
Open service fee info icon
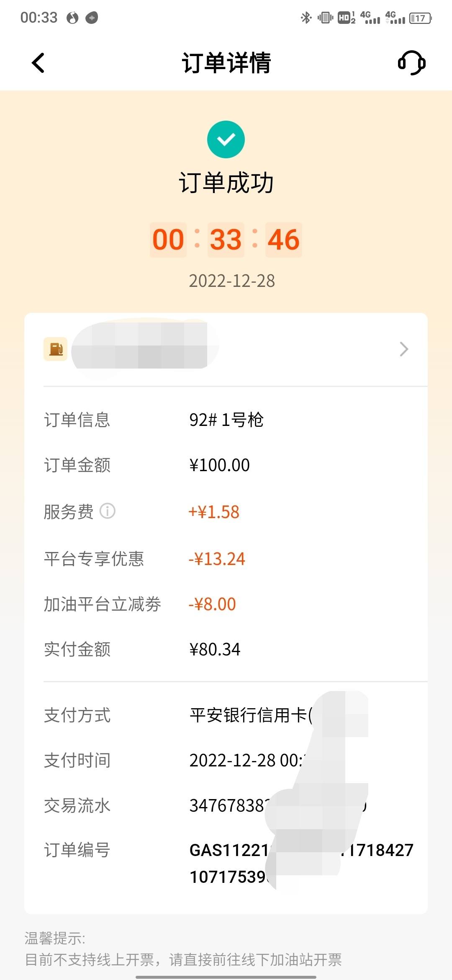click(x=108, y=511)
